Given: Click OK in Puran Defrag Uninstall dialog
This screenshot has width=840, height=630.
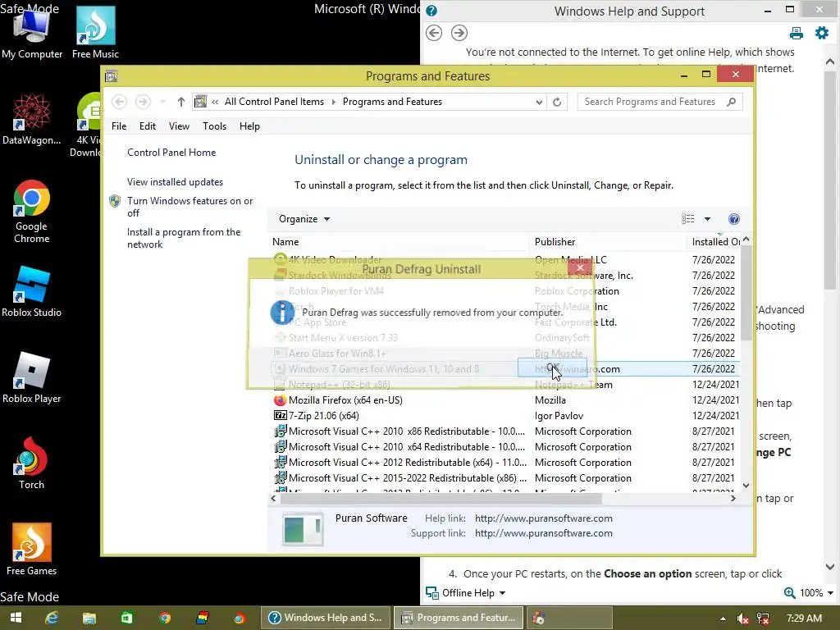Looking at the screenshot, I should click(552, 367).
